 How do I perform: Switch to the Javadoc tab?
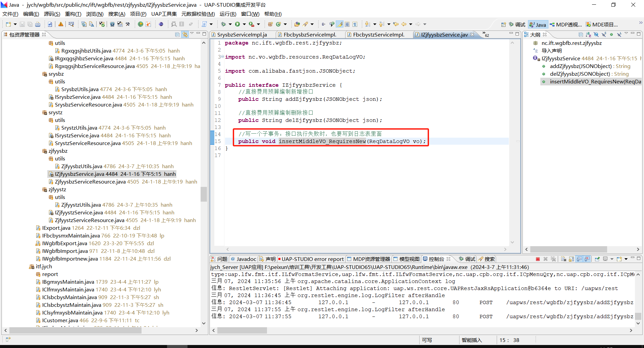243,259
